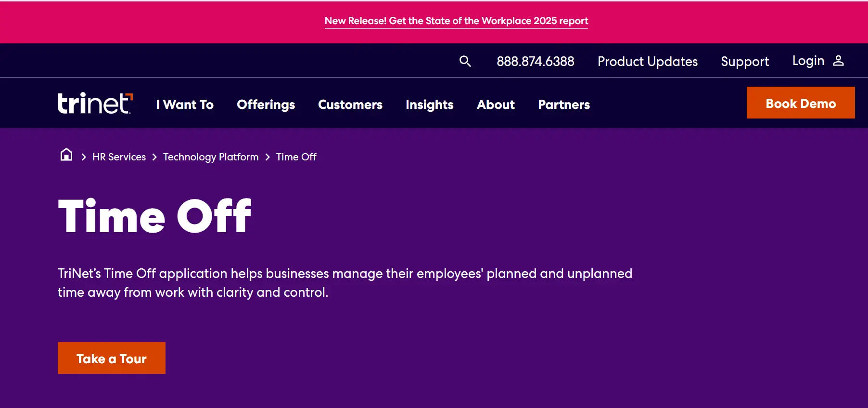This screenshot has width=868, height=408.
Task: Go to Technology Platform breadcrumb
Action: tap(211, 157)
